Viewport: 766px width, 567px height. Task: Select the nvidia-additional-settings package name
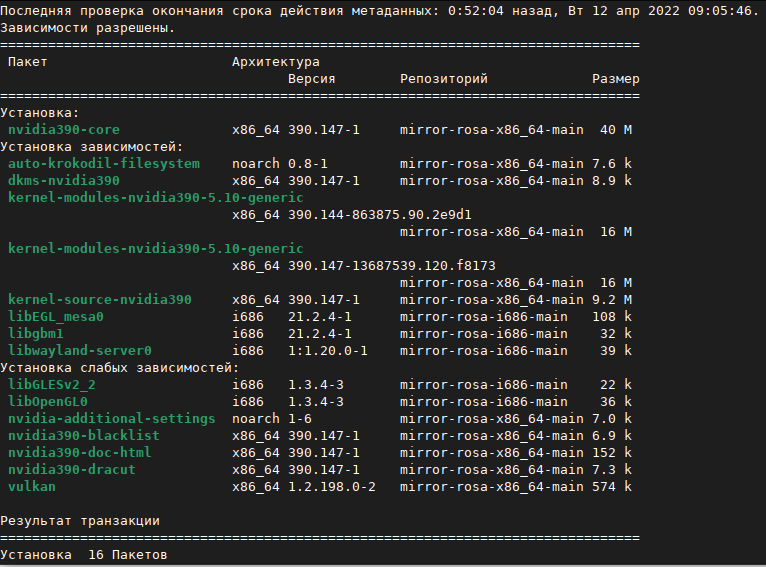pyautogui.click(x=111, y=419)
